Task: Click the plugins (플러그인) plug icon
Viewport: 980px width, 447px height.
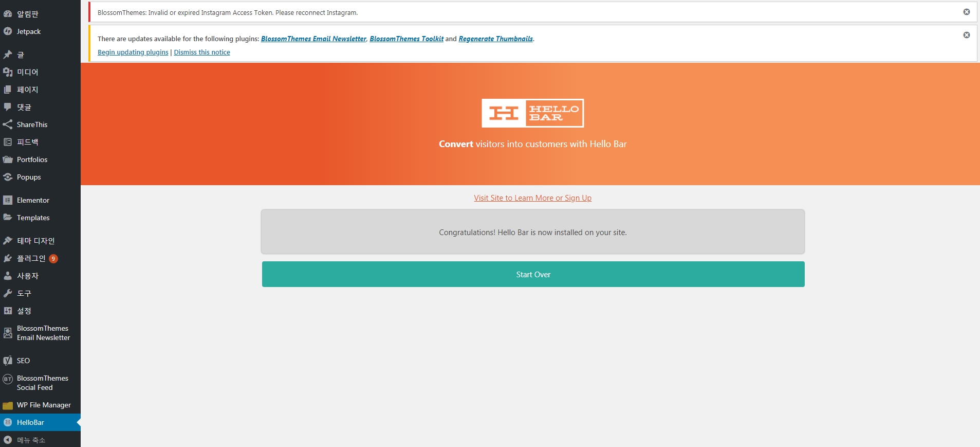Action: (x=8, y=258)
